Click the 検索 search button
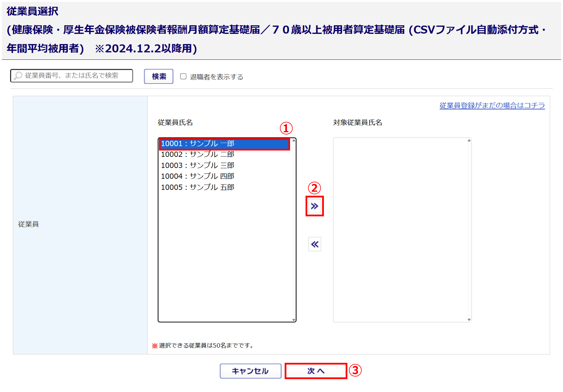Image resolution: width=563 pixels, height=392 pixels. pyautogui.click(x=159, y=76)
